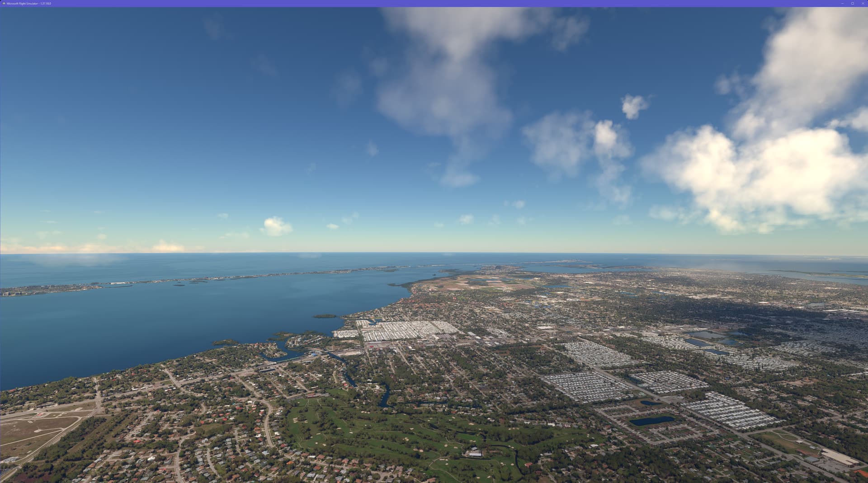Click the large white mobile-home park near shore

398,331
